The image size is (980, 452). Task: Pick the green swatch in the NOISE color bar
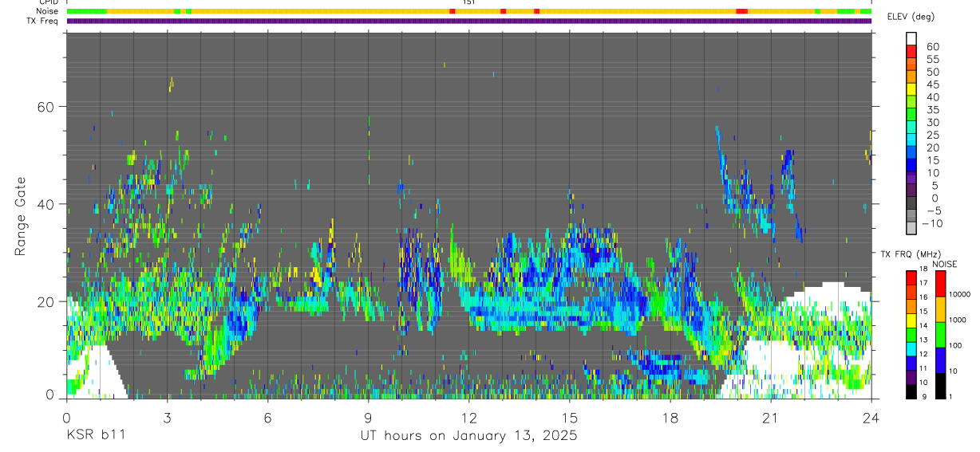click(939, 335)
